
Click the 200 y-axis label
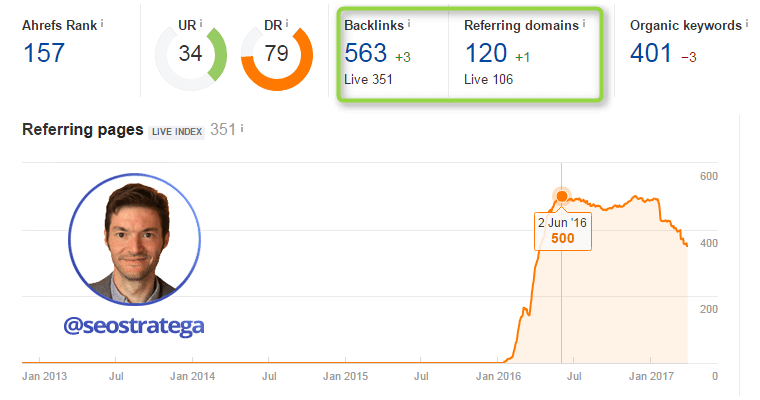[x=709, y=309]
